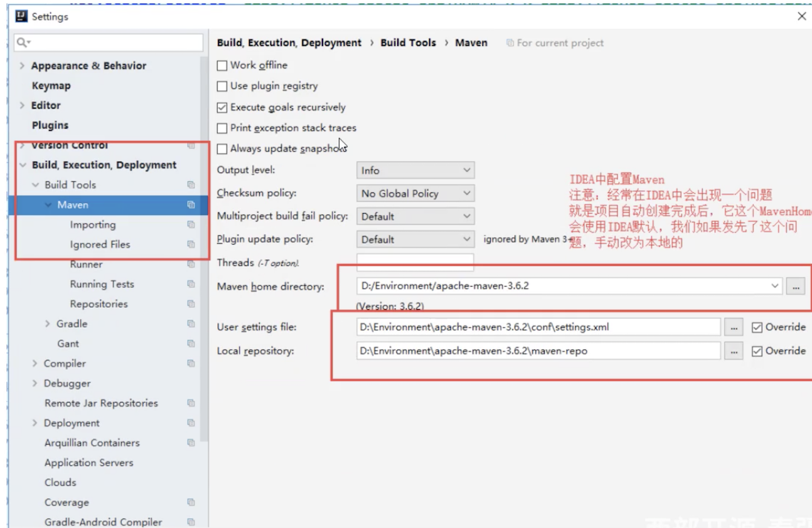Click the settings tree vertical scrollbar
812x528 pixels.
pyautogui.click(x=204, y=248)
